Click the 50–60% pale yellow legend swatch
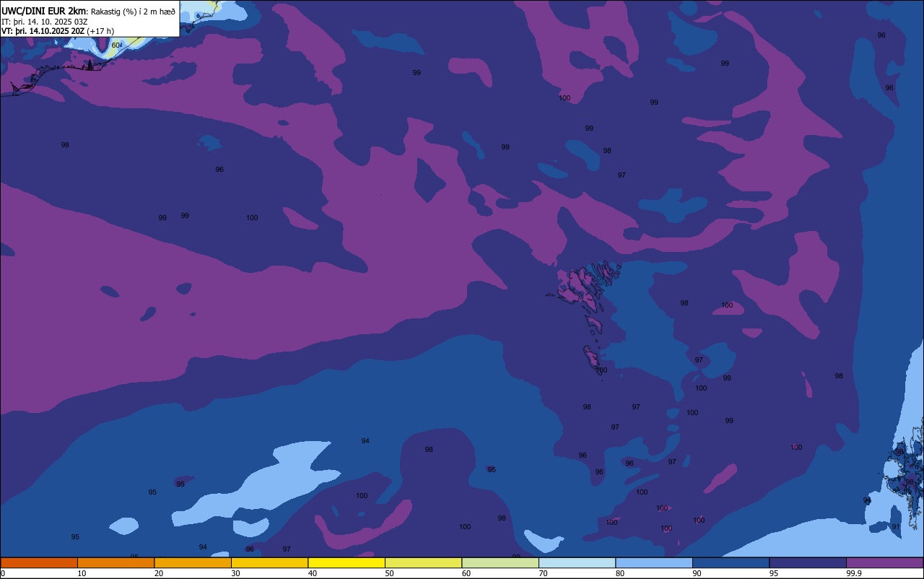This screenshot has height=579, width=924. pyautogui.click(x=423, y=562)
